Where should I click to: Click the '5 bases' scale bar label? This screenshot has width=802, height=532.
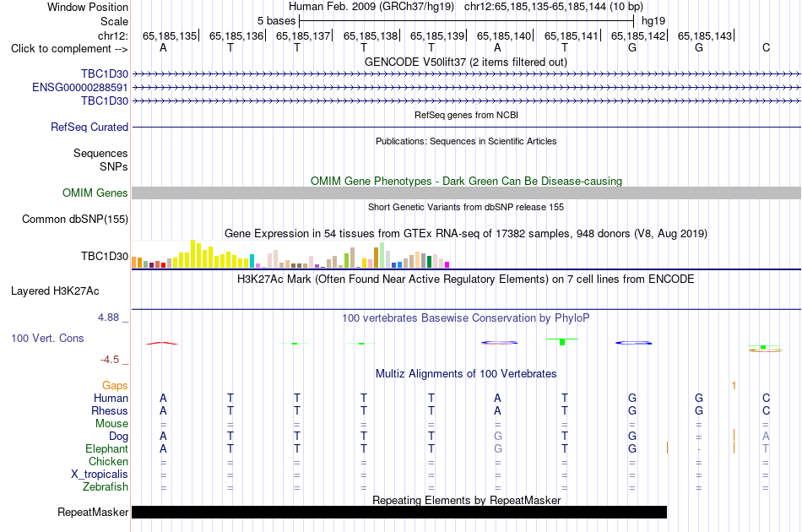[x=276, y=21]
